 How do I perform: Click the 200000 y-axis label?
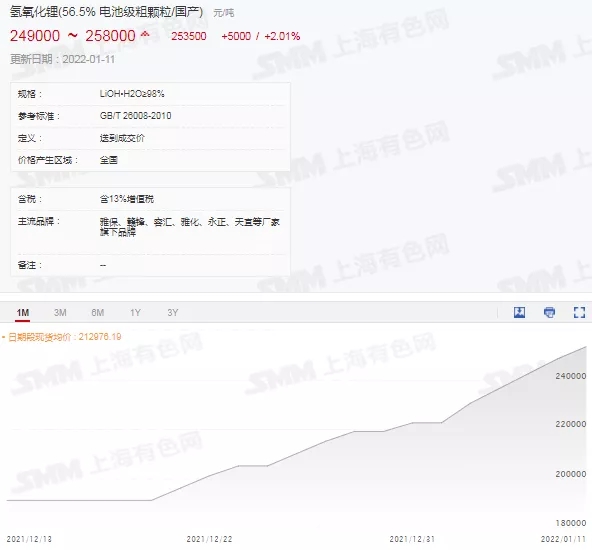pos(570,474)
